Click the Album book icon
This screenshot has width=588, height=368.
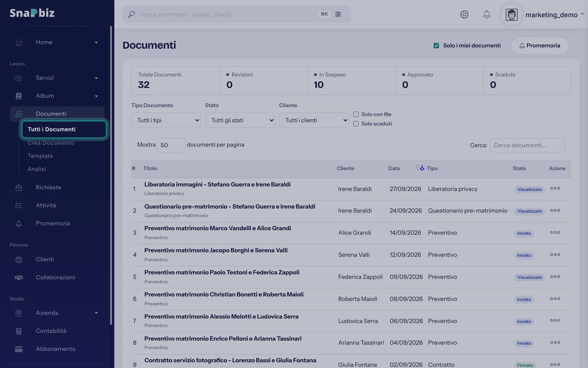coord(19,96)
